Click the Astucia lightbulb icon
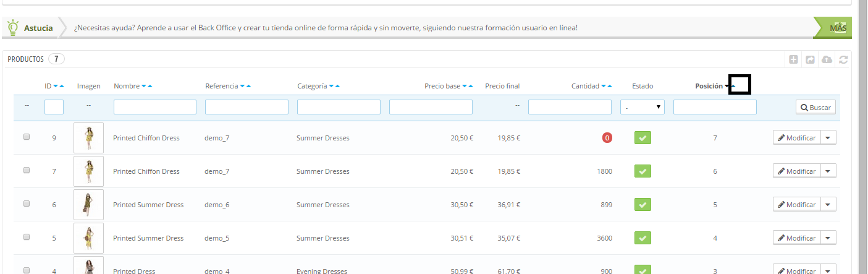This screenshot has height=274, width=868. (12, 28)
